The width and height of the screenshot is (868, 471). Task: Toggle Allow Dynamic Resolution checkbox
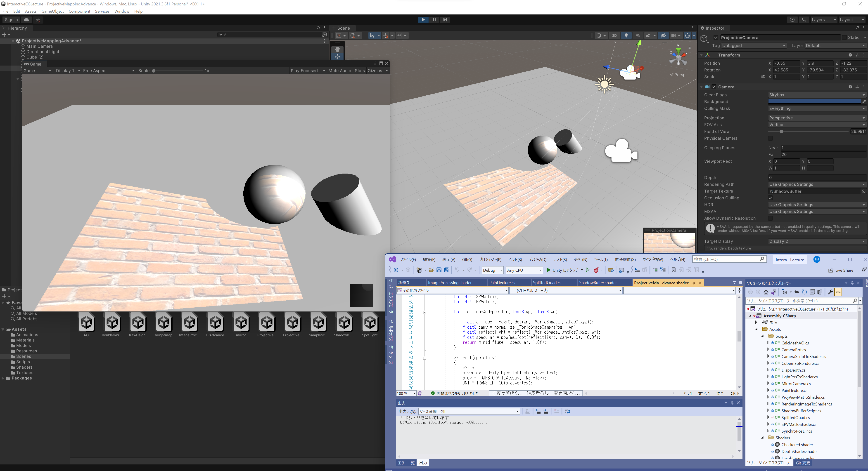pyautogui.click(x=770, y=218)
